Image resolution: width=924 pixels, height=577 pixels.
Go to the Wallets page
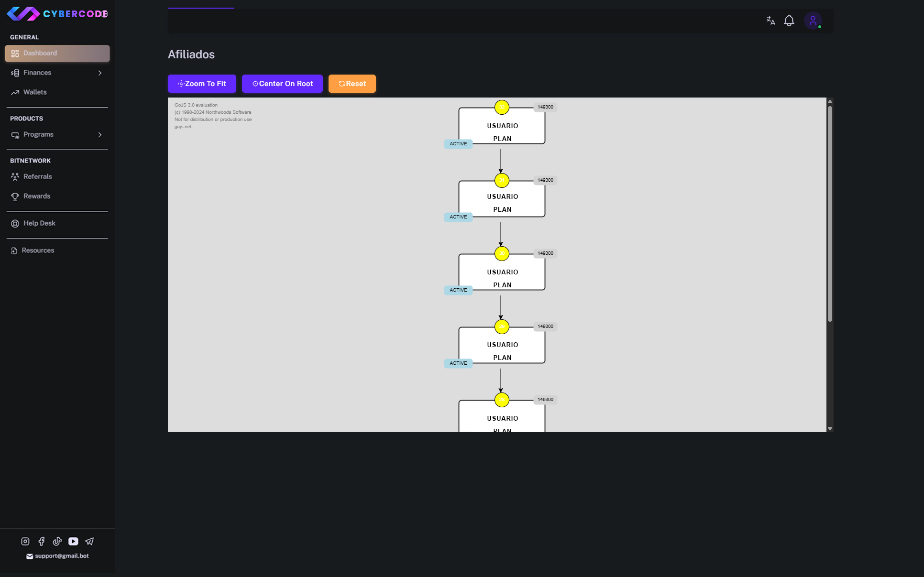tap(35, 92)
